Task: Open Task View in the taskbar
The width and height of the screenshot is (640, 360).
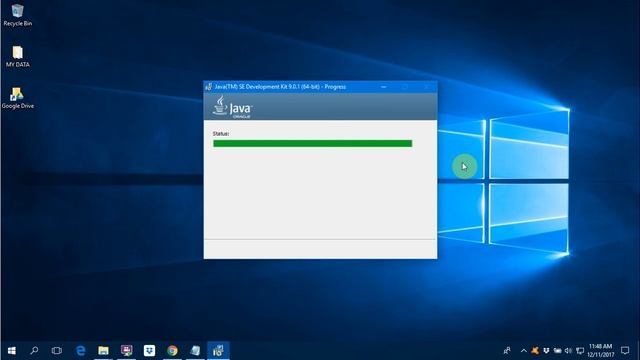Action: click(57, 351)
